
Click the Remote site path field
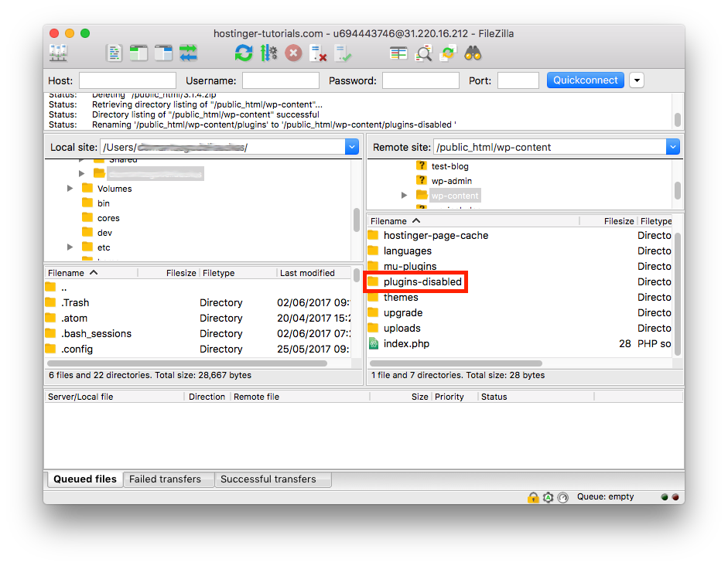point(550,147)
